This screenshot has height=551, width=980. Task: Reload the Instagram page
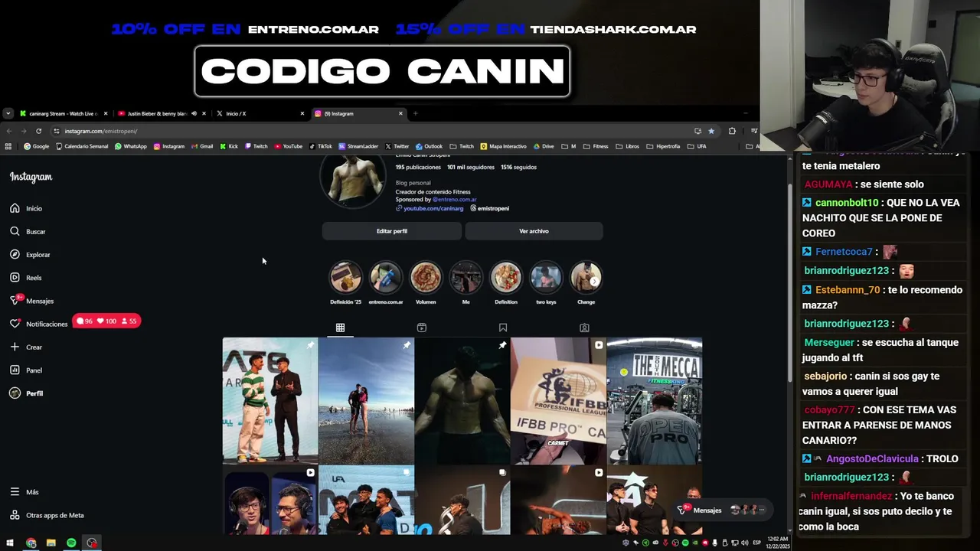38,131
